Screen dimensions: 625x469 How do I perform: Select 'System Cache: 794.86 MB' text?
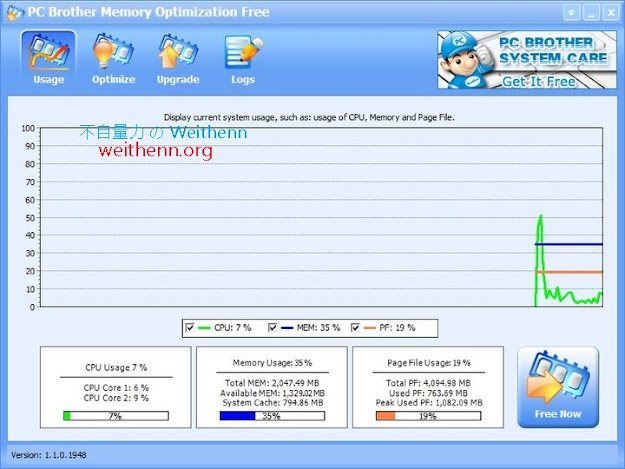[273, 402]
